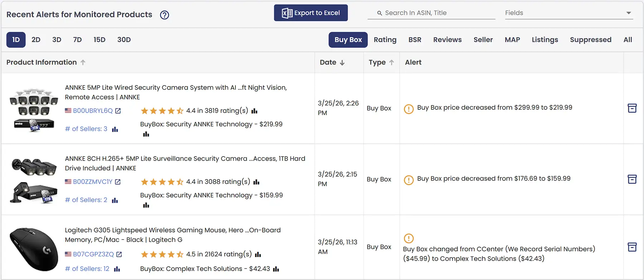The width and height of the screenshot is (644, 280).
Task: Show Suppressed alerts tab
Action: [x=590, y=40]
